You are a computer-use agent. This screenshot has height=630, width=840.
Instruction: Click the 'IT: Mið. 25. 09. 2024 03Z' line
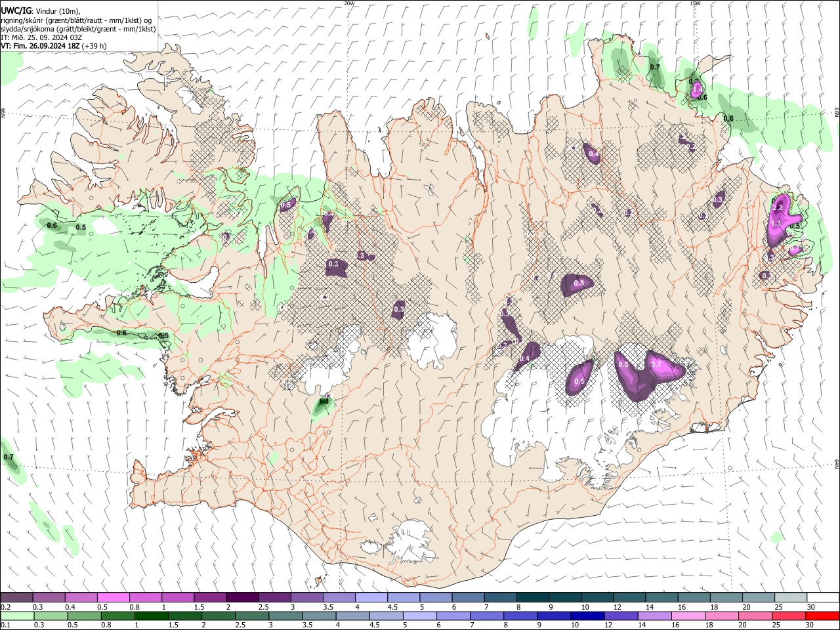(41, 37)
